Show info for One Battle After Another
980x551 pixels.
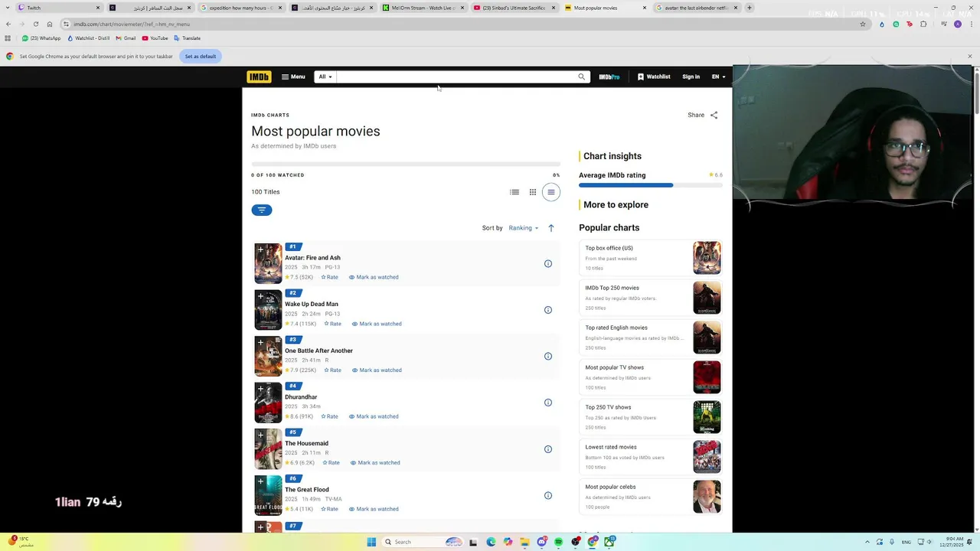coord(548,356)
